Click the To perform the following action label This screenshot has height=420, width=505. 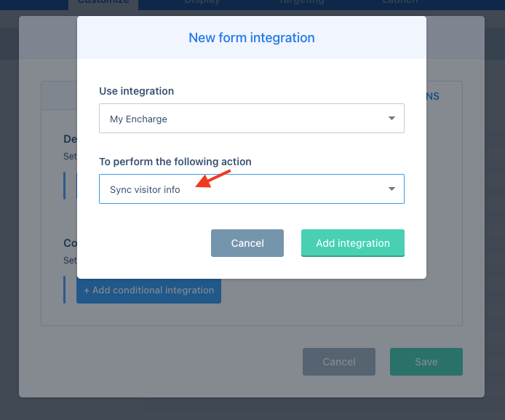[x=175, y=162]
